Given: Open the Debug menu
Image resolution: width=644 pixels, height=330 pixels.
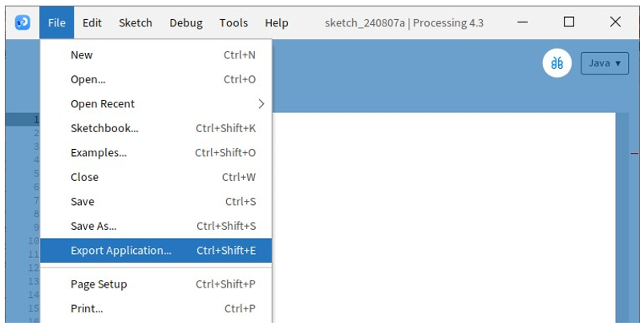Looking at the screenshot, I should 186,23.
